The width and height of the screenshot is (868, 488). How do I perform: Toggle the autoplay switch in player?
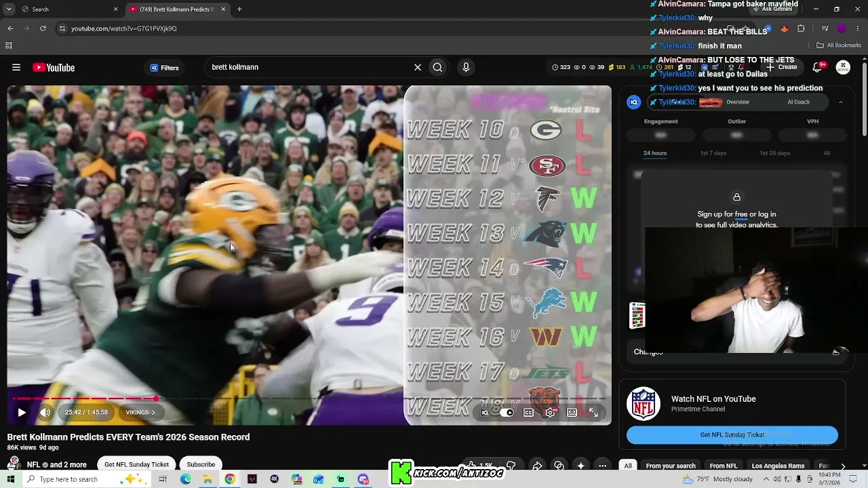pyautogui.click(x=507, y=412)
